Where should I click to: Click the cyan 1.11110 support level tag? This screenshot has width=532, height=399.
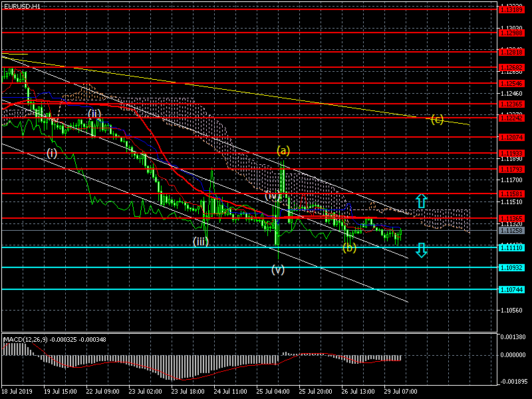[511, 248]
